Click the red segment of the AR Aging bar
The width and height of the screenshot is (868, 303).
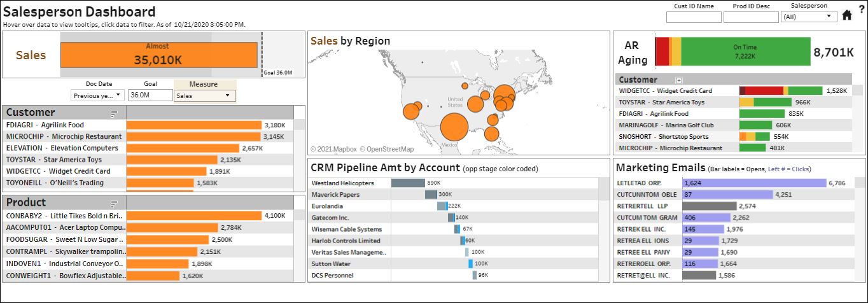click(x=662, y=52)
